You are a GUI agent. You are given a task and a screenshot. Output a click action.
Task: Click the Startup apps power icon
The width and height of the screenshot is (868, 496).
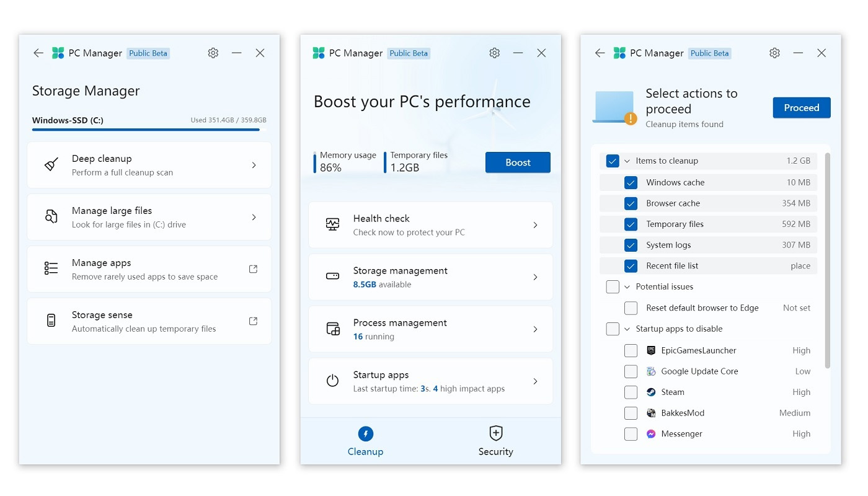[x=333, y=381]
